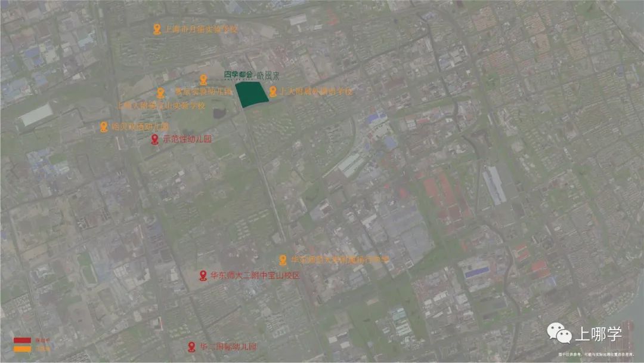644x363 pixels.
Task: Click the 上海大附属宝山实验学校 label
Action: 160,106
